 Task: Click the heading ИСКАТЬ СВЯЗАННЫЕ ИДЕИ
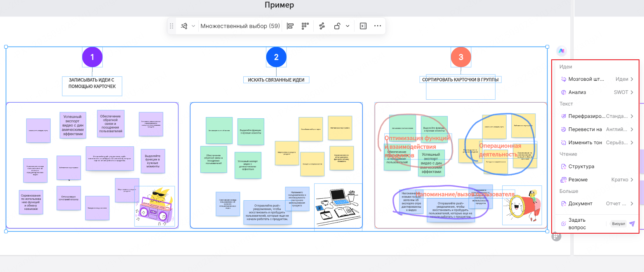(276, 80)
